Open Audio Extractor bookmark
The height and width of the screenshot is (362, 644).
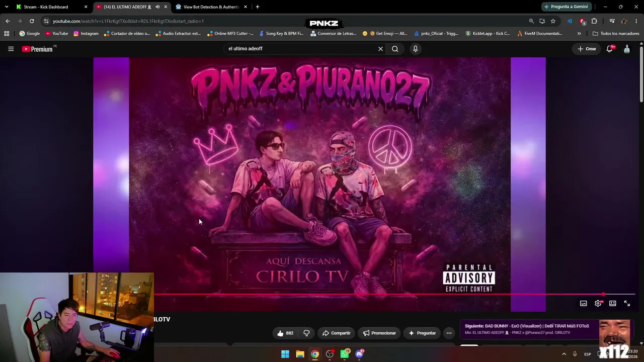click(x=178, y=34)
